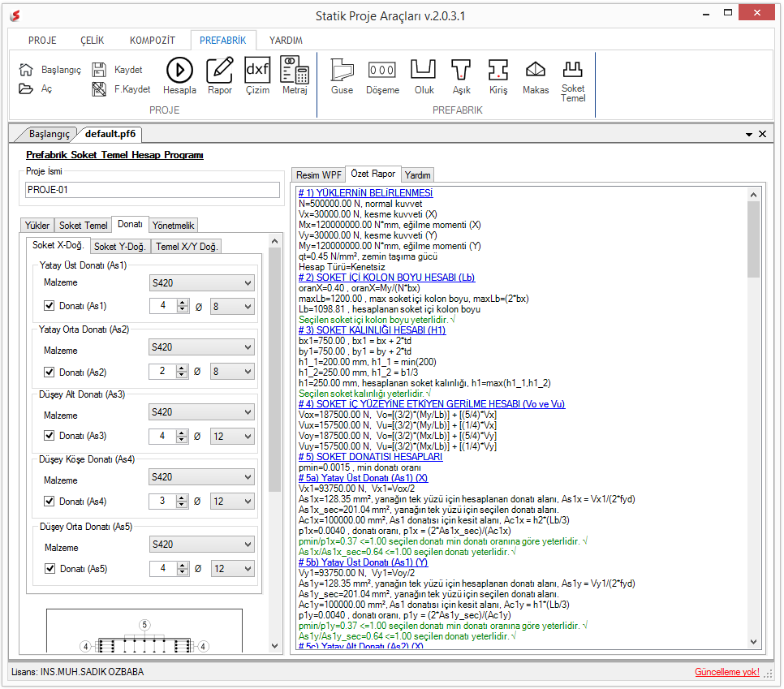Open As4 bar diameter dropdown
Image resolution: width=784 pixels, height=689 pixels.
click(232, 502)
